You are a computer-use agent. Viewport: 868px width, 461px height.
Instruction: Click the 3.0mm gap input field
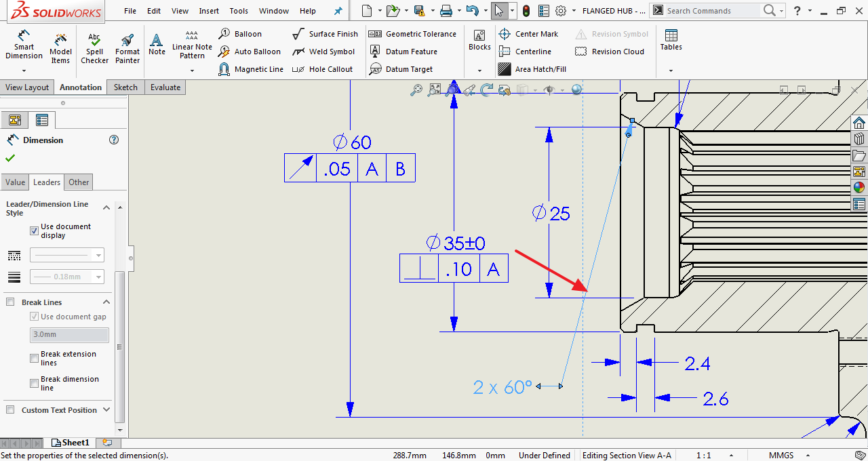pyautogui.click(x=69, y=335)
